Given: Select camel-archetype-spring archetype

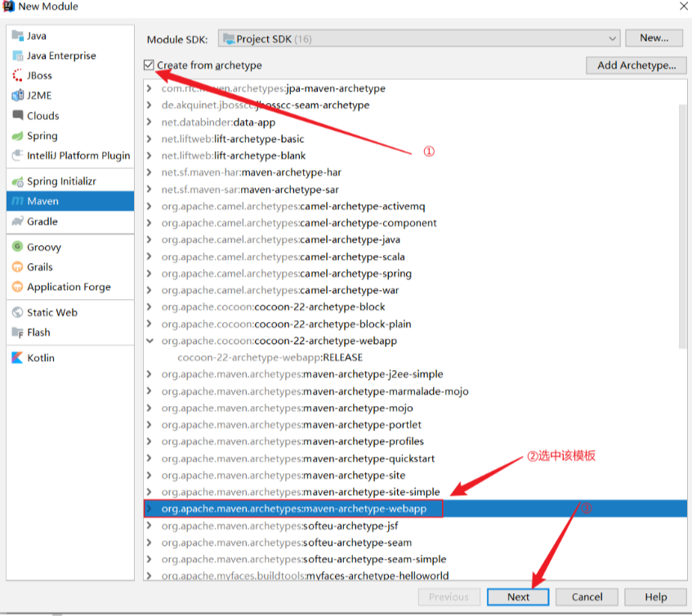Looking at the screenshot, I should 287,273.
